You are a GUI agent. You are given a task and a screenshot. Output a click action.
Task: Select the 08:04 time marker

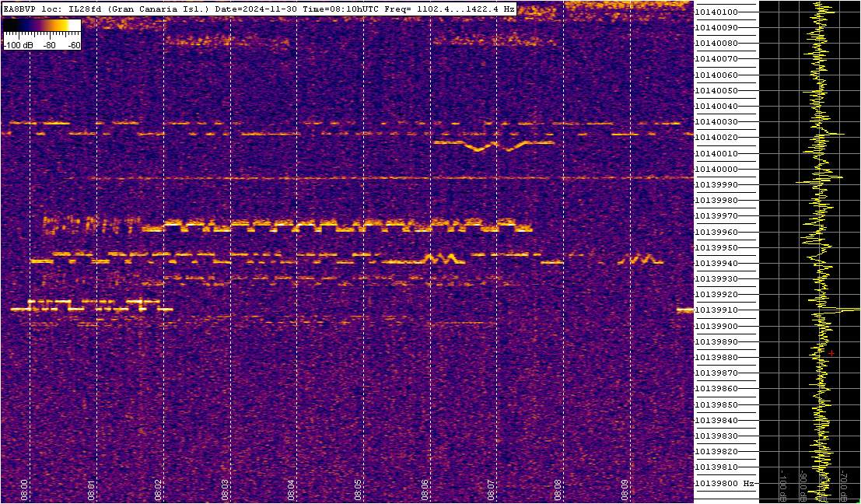click(x=291, y=488)
